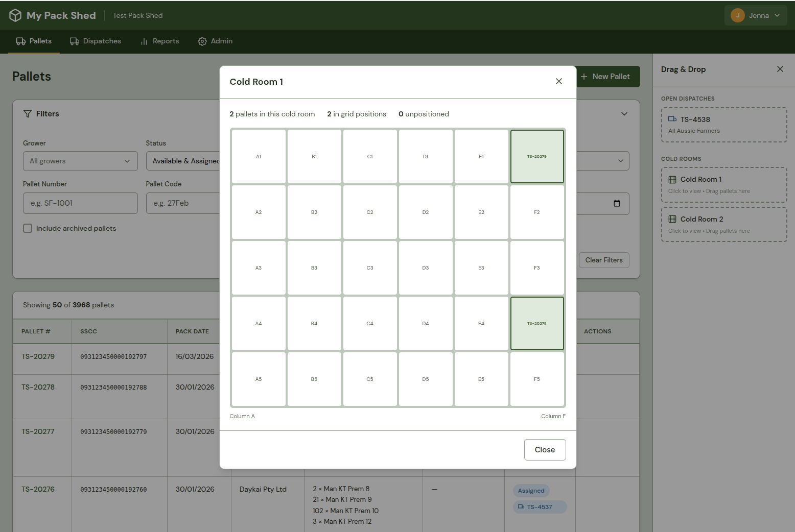
Task: Collapse the Filters panel chevron
Action: 624,114
